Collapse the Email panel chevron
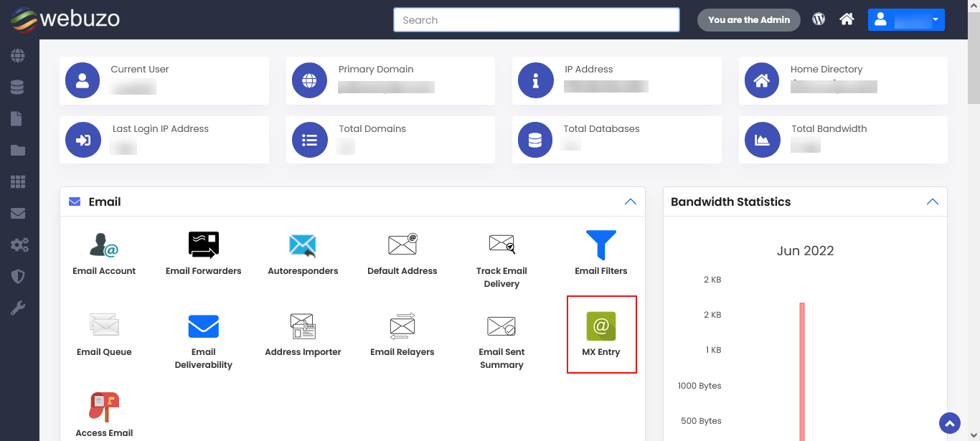Image resolution: width=980 pixels, height=441 pixels. (x=630, y=202)
